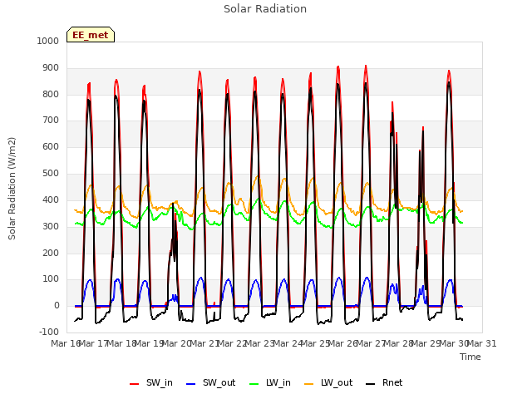The height and width of the screenshot is (399, 532).
Task: Click the Mar 28 x-axis tick label
Action: [x=398, y=343]
